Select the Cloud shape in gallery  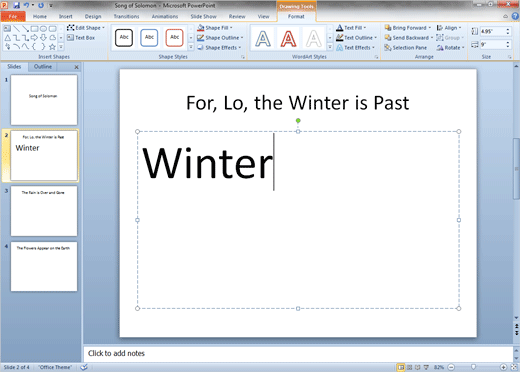tap(52, 38)
